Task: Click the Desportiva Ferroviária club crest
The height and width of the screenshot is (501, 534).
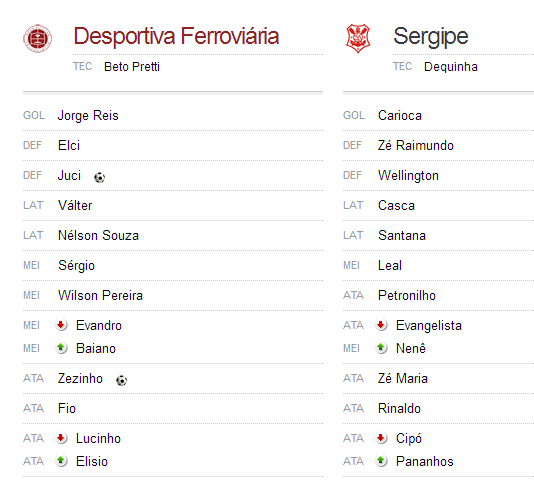Action: [37, 38]
